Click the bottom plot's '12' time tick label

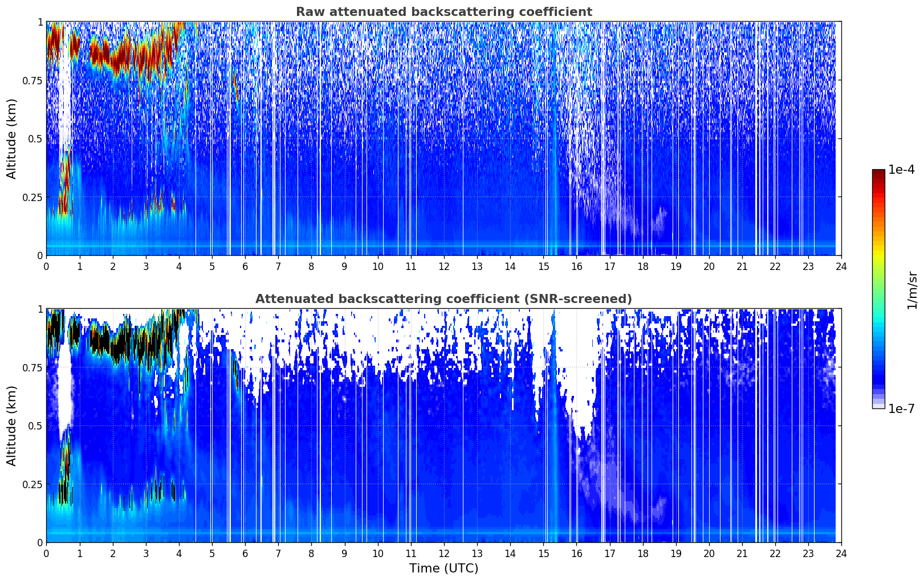pyautogui.click(x=443, y=554)
